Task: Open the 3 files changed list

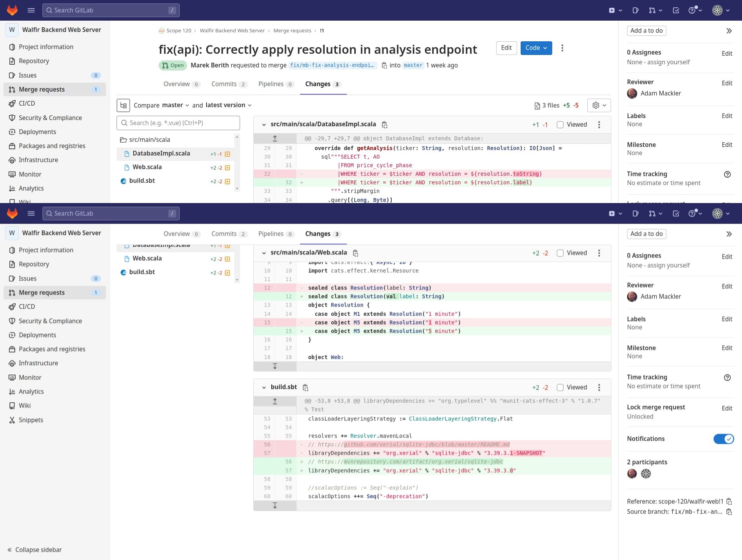Action: click(x=547, y=106)
